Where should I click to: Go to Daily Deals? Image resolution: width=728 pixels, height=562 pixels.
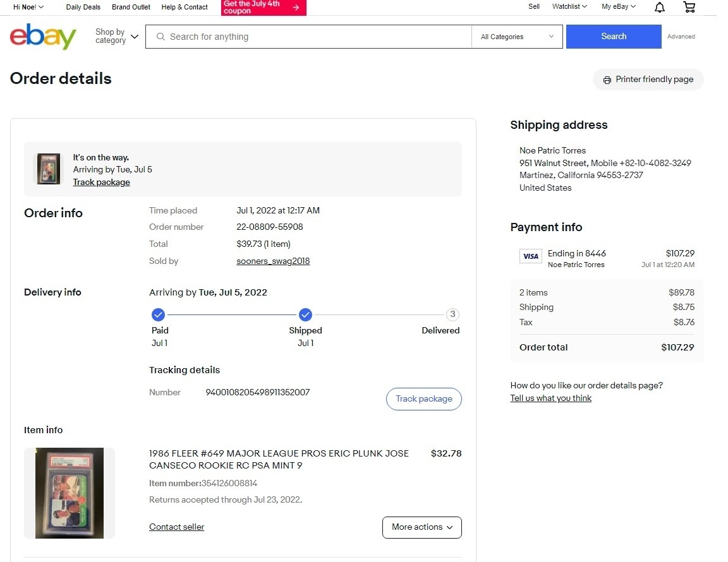[83, 7]
